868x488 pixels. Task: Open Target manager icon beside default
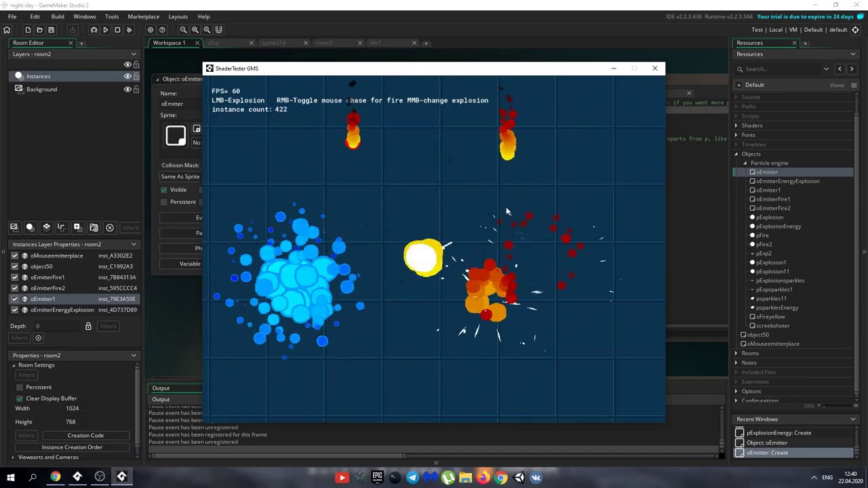pos(855,30)
